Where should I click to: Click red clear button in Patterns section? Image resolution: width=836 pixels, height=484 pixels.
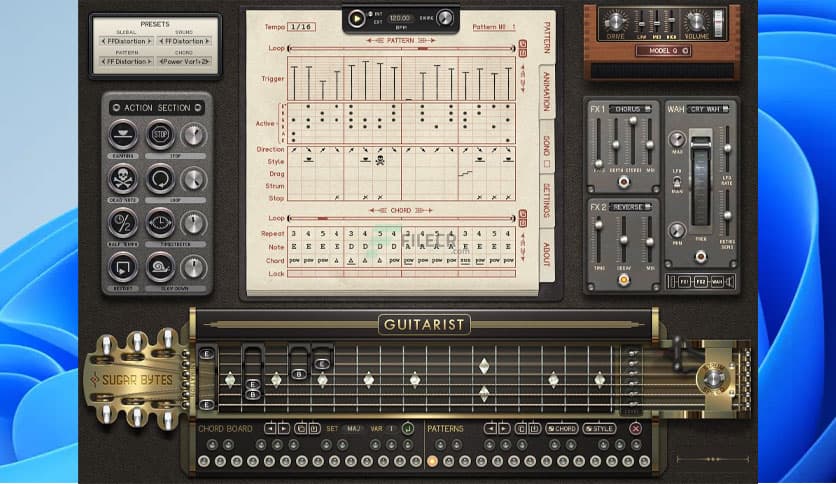(x=635, y=429)
